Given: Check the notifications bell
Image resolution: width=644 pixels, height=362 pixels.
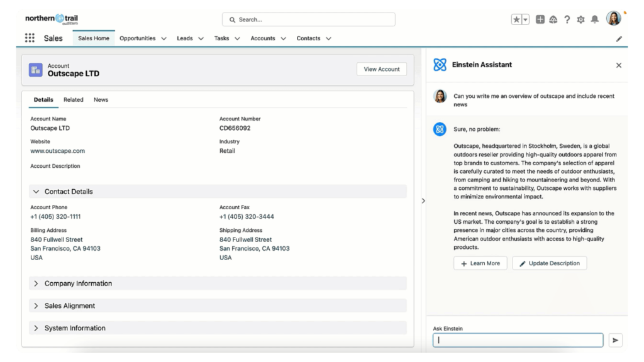Looking at the screenshot, I should point(594,19).
